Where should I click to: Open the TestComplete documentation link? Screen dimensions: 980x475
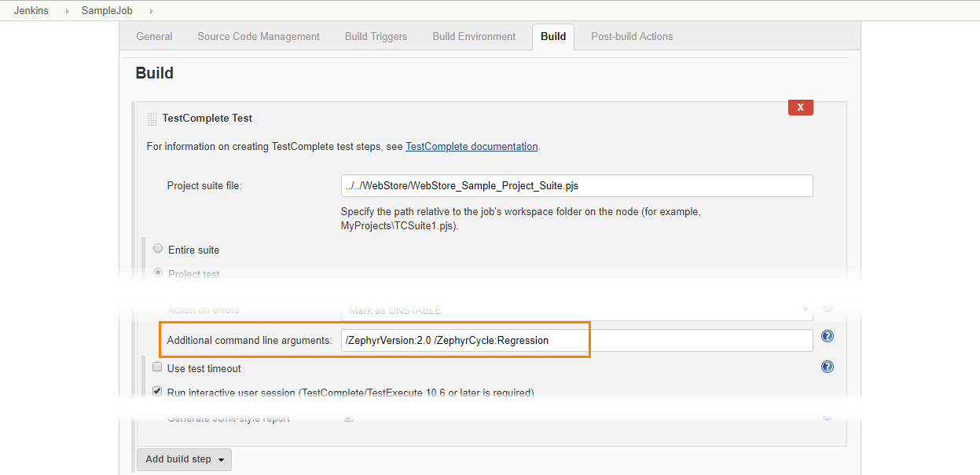(x=471, y=146)
